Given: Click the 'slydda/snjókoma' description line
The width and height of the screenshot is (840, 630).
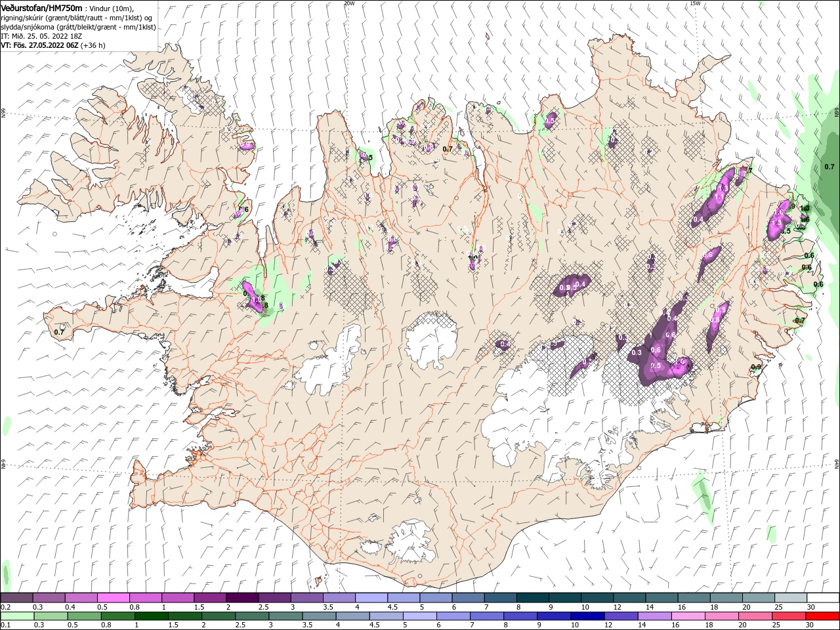Looking at the screenshot, I should pyautogui.click(x=78, y=27).
